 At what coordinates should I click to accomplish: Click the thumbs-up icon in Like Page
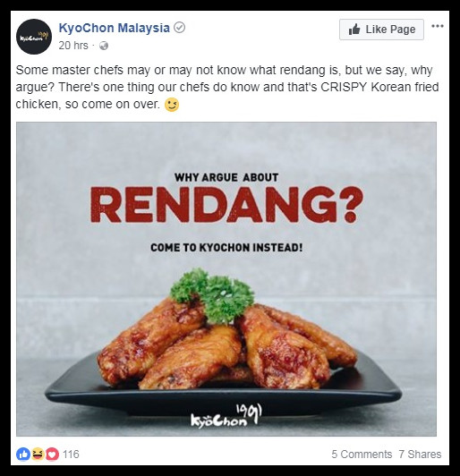[x=354, y=30]
